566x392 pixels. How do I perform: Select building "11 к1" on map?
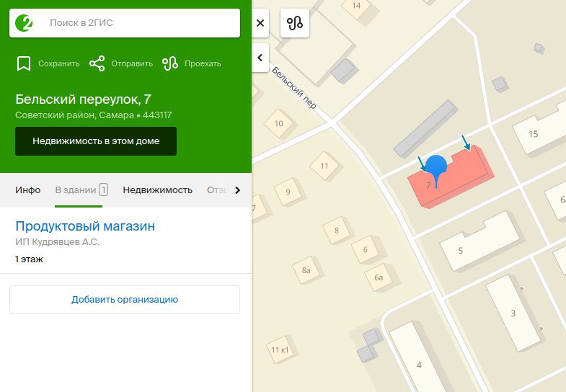pyautogui.click(x=280, y=349)
